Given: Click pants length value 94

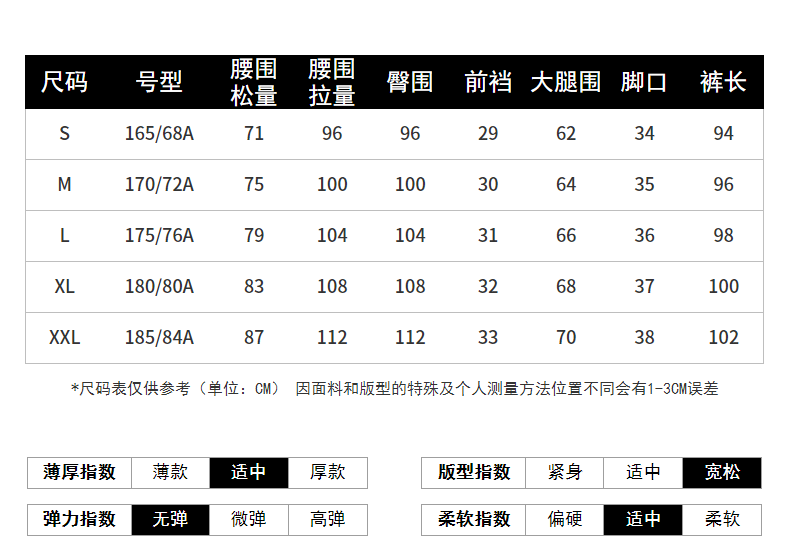Looking at the screenshot, I should 723,133.
